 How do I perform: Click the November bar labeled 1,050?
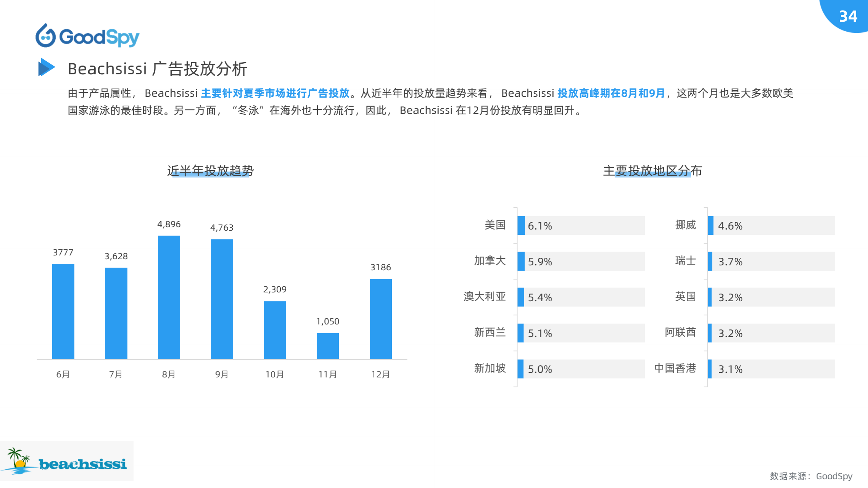[327, 346]
